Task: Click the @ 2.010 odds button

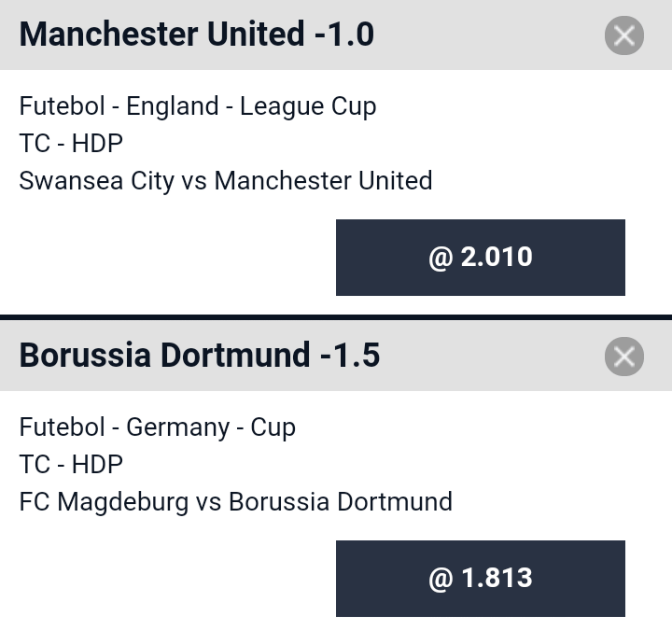Action: point(481,258)
